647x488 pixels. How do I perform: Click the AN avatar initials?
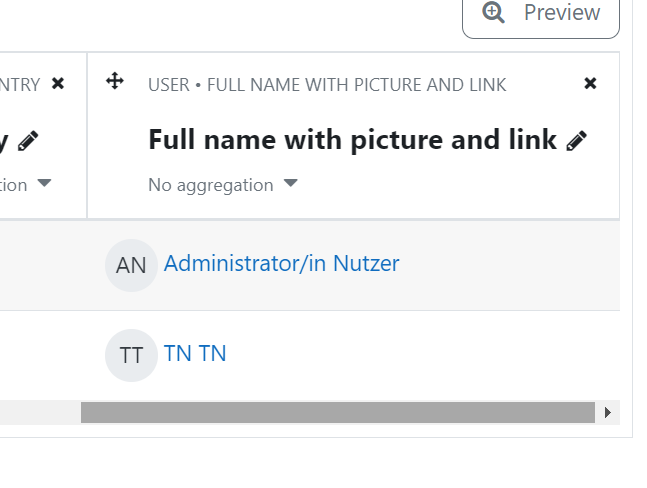point(131,265)
